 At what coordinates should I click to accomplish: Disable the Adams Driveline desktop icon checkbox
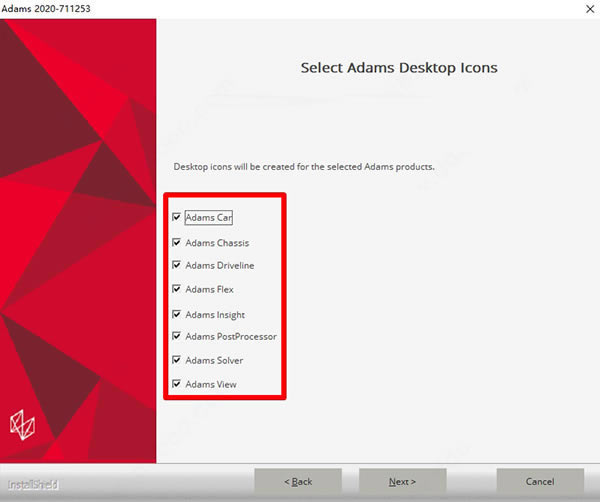177,265
